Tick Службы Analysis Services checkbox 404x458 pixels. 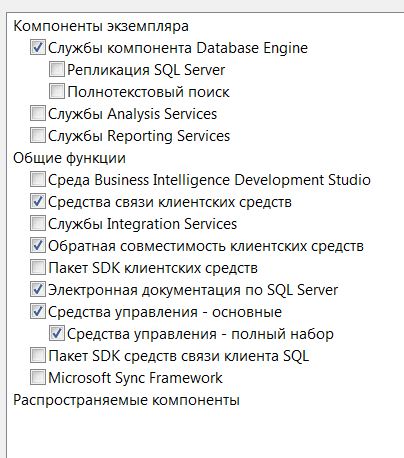pyautogui.click(x=38, y=113)
